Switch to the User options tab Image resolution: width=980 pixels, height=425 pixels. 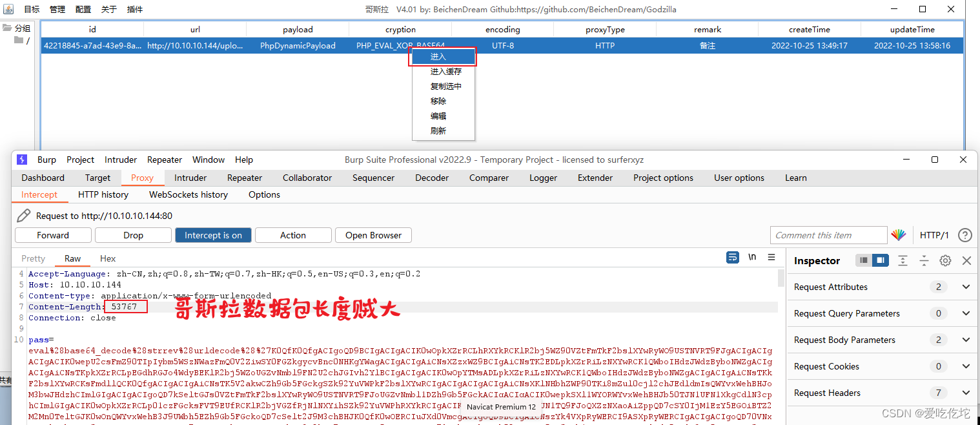pos(739,178)
